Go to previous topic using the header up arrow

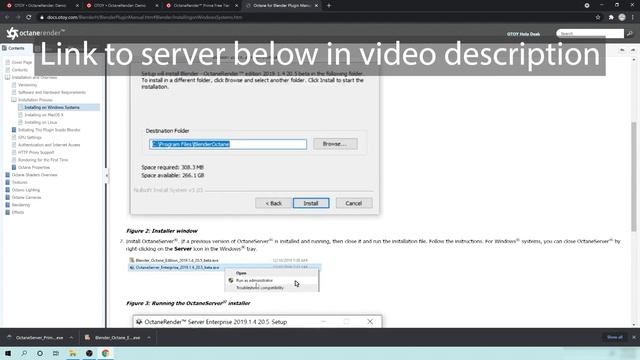click(x=622, y=50)
